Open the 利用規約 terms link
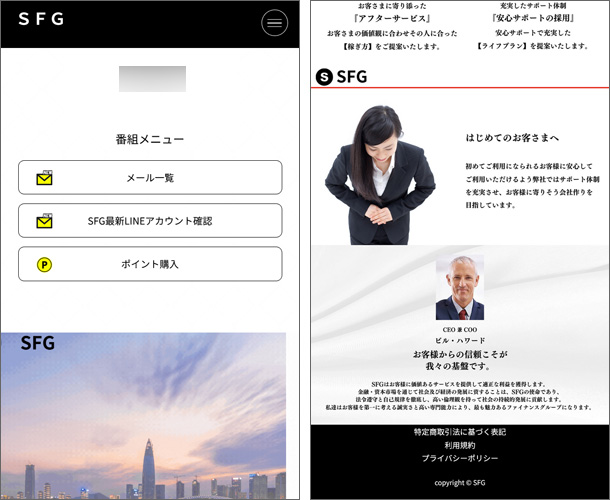610x500 pixels. click(x=460, y=445)
